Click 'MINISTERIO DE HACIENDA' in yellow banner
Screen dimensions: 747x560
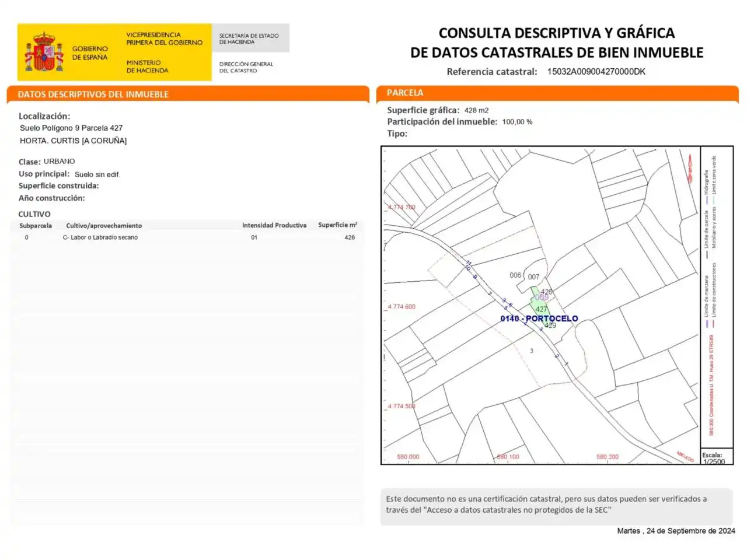tap(147, 66)
